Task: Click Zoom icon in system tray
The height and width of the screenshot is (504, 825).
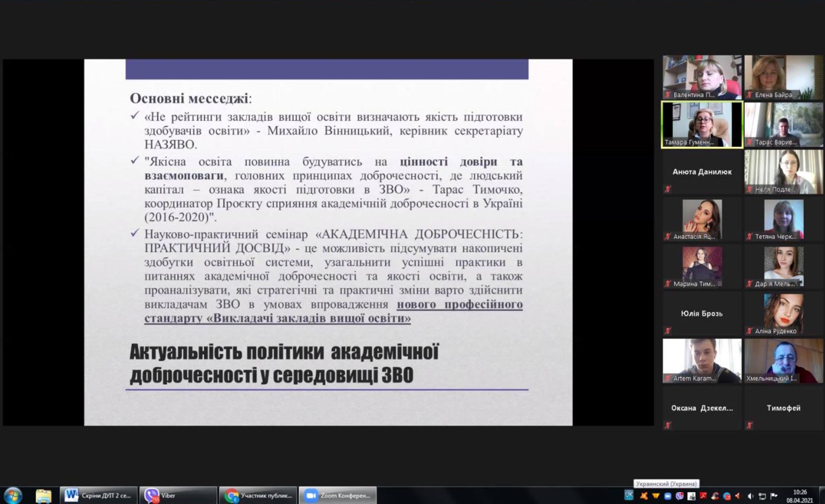Action: point(667,496)
